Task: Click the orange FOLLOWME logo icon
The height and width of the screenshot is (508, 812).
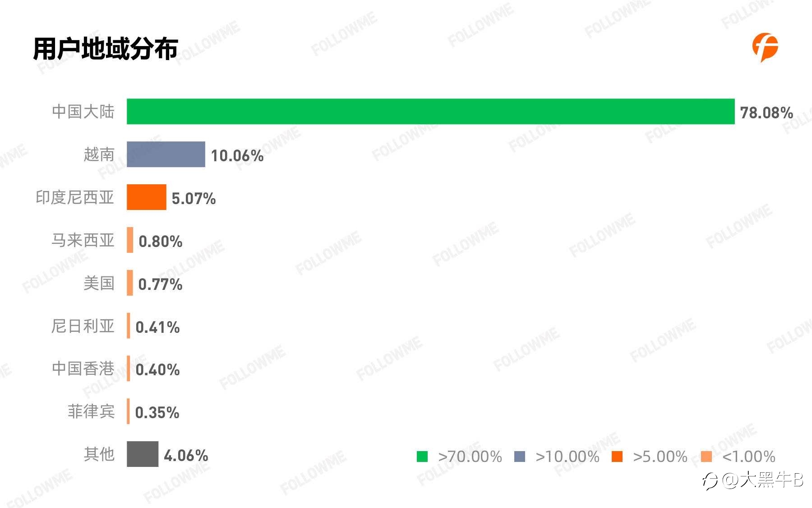Action: 765,47
